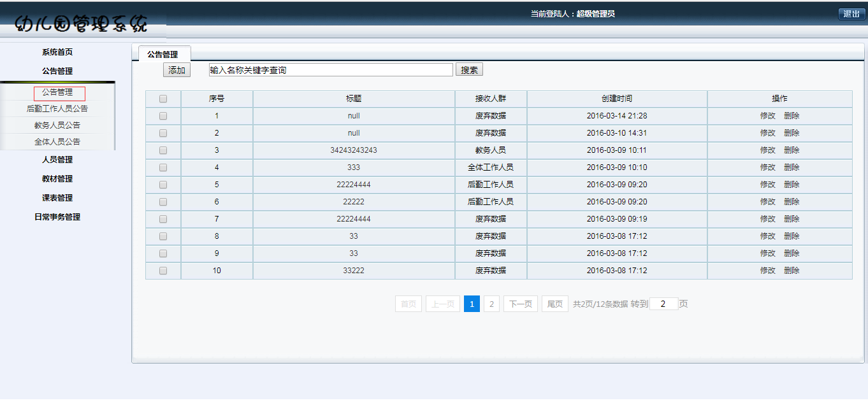This screenshot has width=868, height=419.
Task: Click 删除 for row 8
Action: click(x=792, y=236)
